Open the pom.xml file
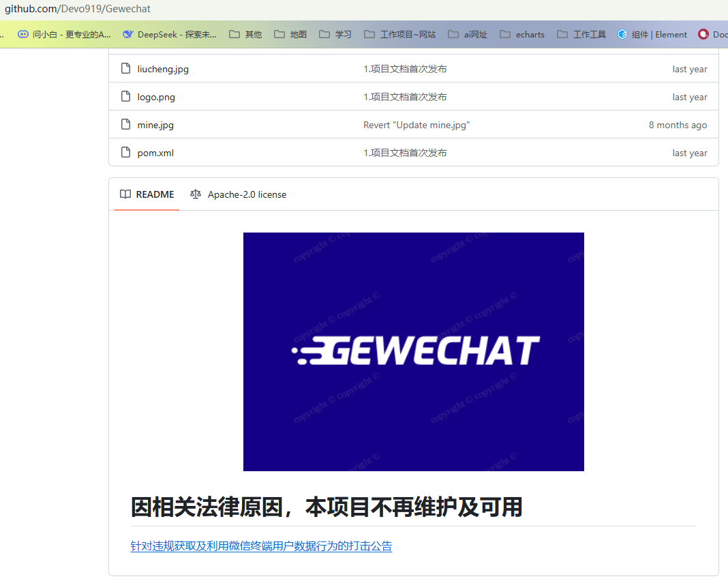Image resolution: width=728 pixels, height=581 pixels. pos(155,153)
